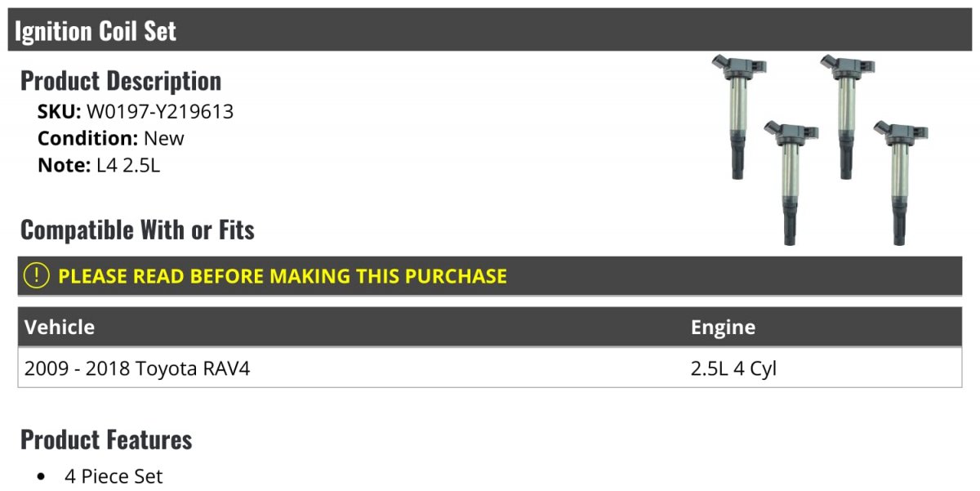The height and width of the screenshot is (491, 980).
Task: Click the bold SKU: label
Action: pyautogui.click(x=59, y=112)
